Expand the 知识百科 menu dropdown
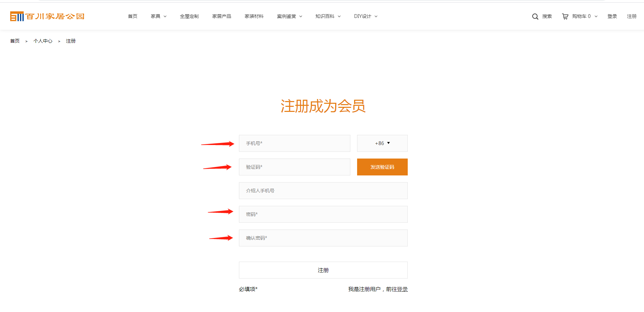This screenshot has width=644, height=312. [328, 16]
